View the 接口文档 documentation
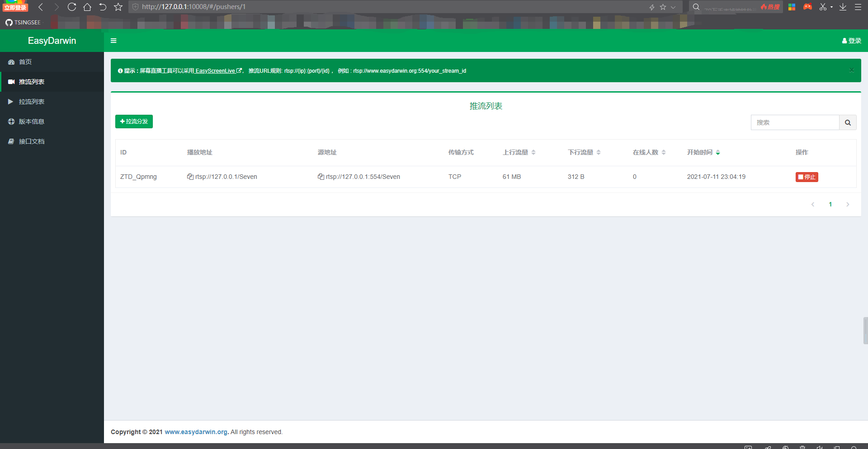Viewport: 868px width, 449px height. click(32, 141)
